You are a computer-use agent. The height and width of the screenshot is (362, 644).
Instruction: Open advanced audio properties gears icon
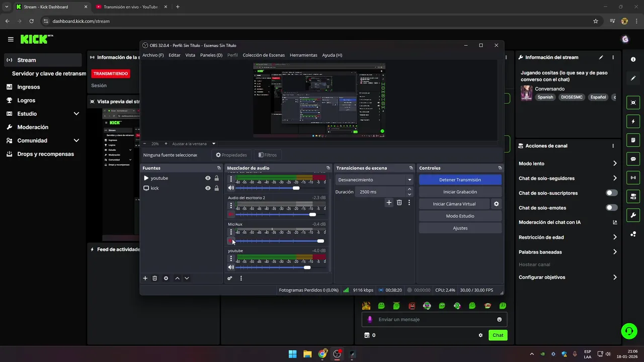coord(230,278)
